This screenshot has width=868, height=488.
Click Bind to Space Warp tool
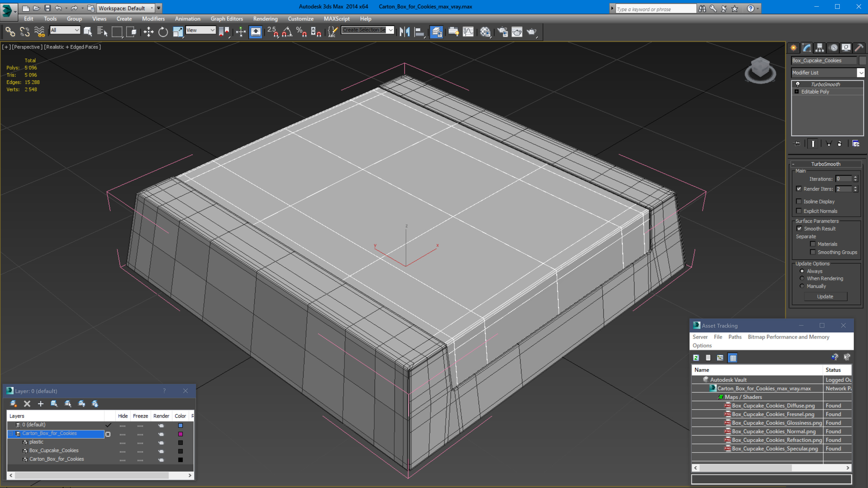[39, 32]
